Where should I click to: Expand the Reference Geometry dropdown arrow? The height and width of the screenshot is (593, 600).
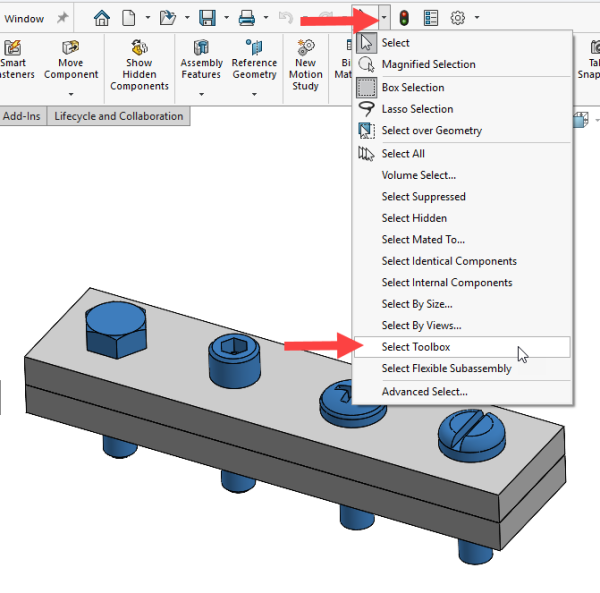point(254,95)
